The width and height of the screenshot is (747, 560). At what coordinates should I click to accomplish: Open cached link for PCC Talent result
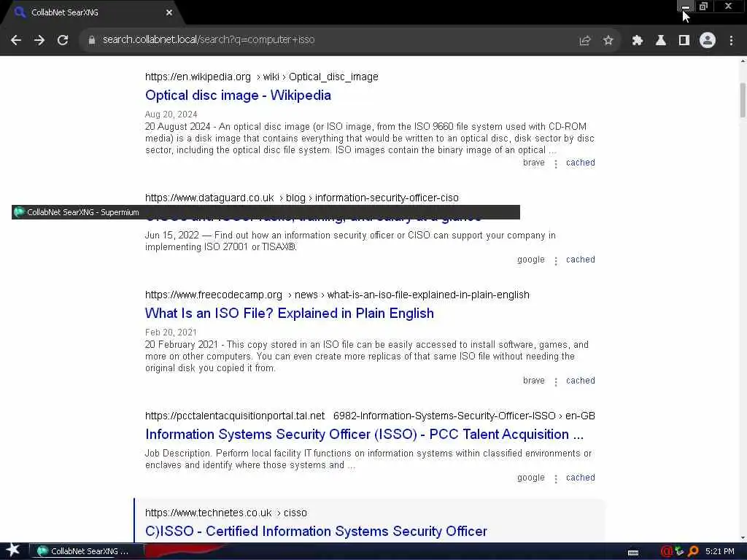pyautogui.click(x=580, y=478)
